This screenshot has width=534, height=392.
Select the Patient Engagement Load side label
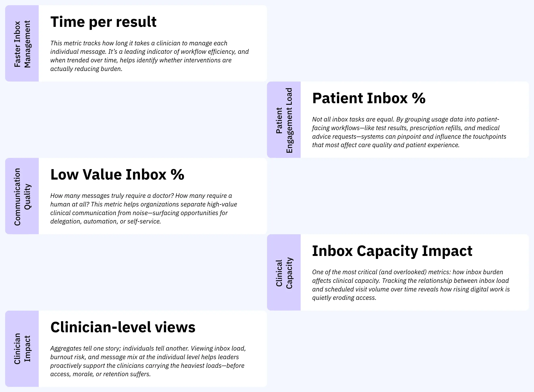pyautogui.click(x=284, y=120)
